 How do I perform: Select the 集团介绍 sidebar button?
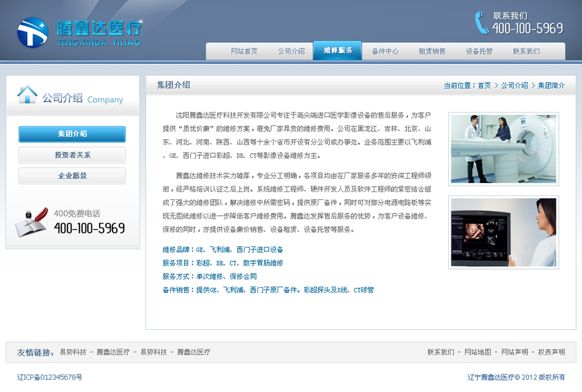(x=72, y=134)
